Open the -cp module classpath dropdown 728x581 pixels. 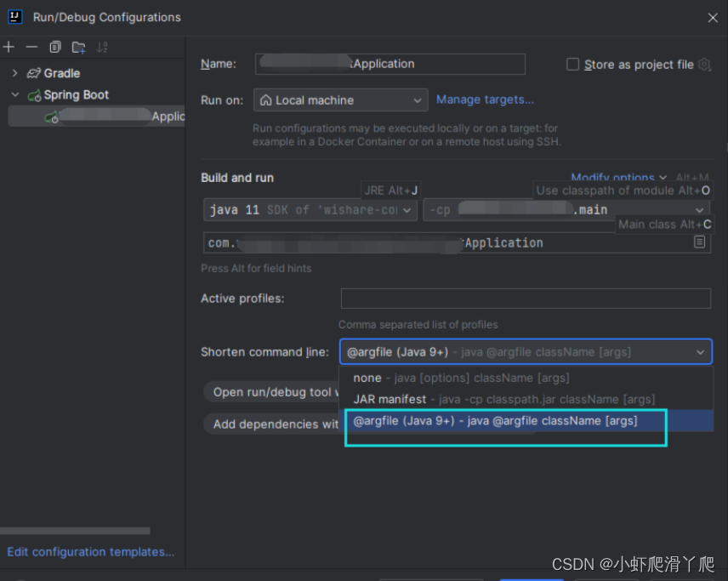pyautogui.click(x=566, y=210)
